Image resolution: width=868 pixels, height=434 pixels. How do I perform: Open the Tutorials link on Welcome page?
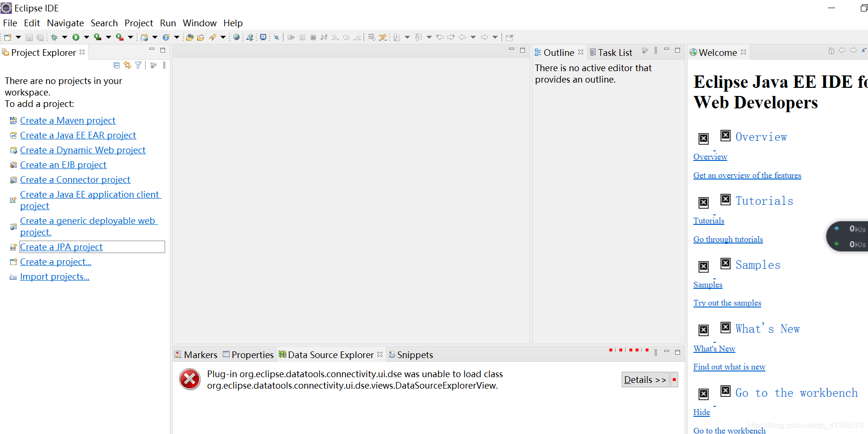click(x=709, y=221)
